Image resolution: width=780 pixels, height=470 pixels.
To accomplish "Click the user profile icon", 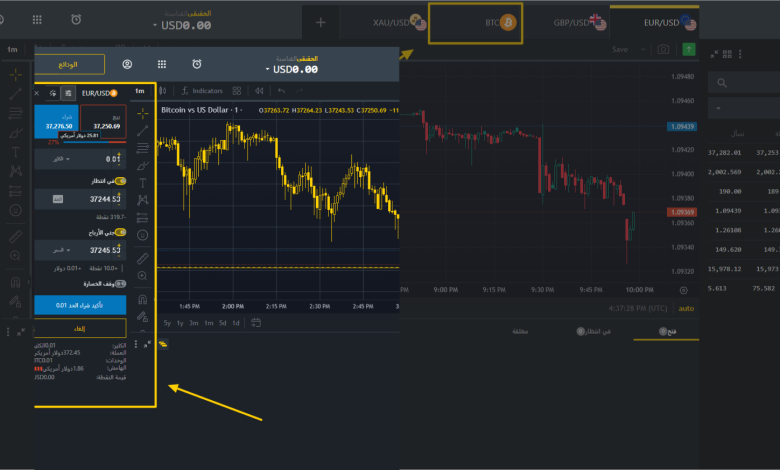I will tap(128, 64).
